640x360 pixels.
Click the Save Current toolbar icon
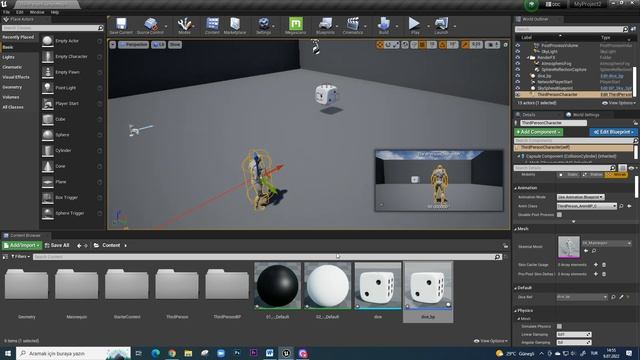121,25
